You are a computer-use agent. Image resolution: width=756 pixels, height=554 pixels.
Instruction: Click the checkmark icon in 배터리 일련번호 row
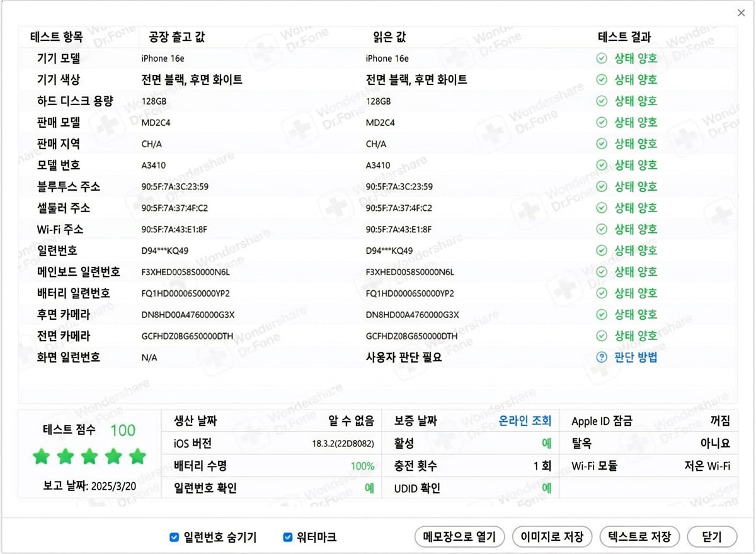(602, 293)
